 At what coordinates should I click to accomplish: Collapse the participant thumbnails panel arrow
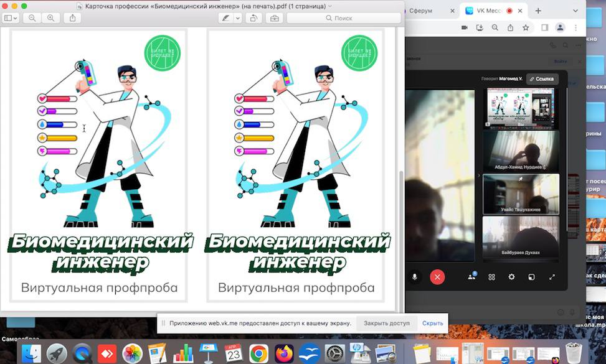pos(479,175)
